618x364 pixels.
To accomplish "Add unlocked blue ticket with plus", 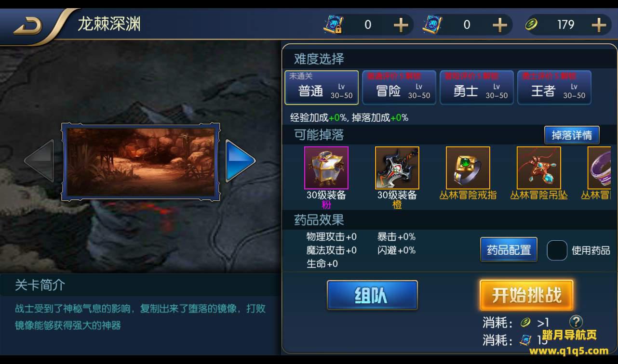I will pyautogui.click(x=499, y=25).
